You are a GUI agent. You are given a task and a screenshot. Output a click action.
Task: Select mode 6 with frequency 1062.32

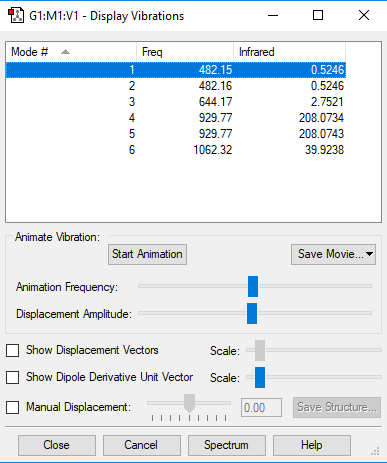(x=176, y=150)
